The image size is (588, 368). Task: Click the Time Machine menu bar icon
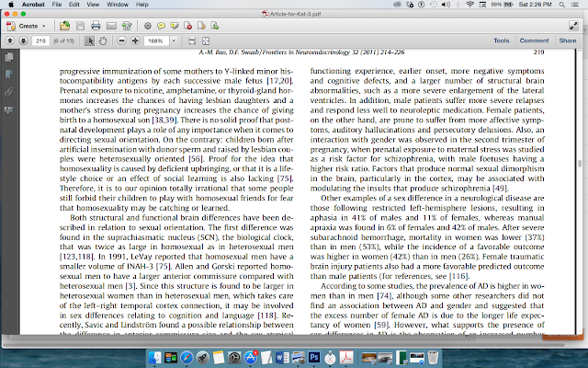433,4
